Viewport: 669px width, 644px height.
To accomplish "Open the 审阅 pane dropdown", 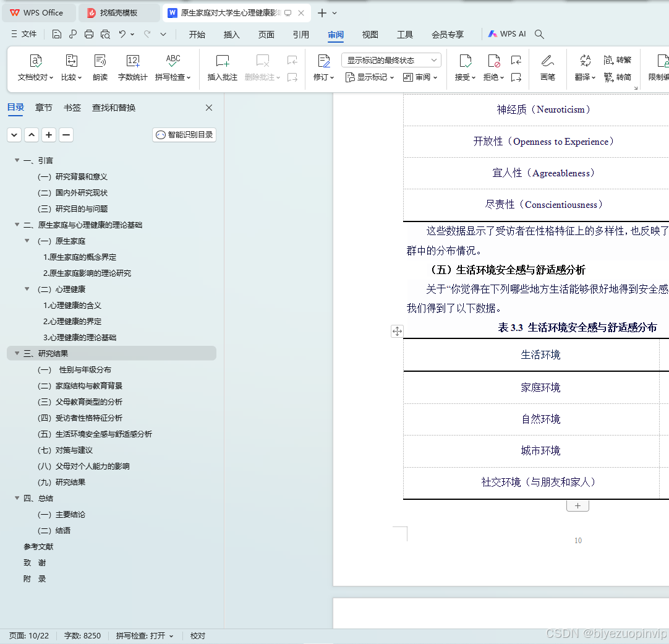I will pos(420,77).
